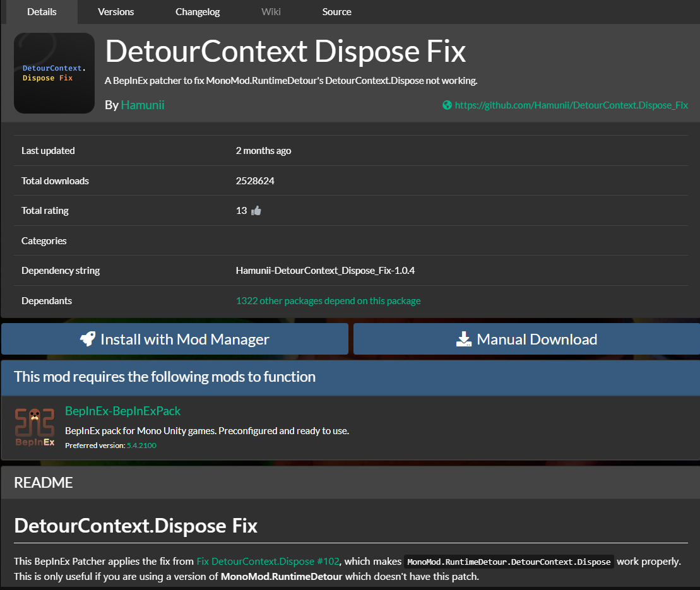
Task: Open Fix DetourContext.Dispose #102 link
Action: tap(268, 562)
